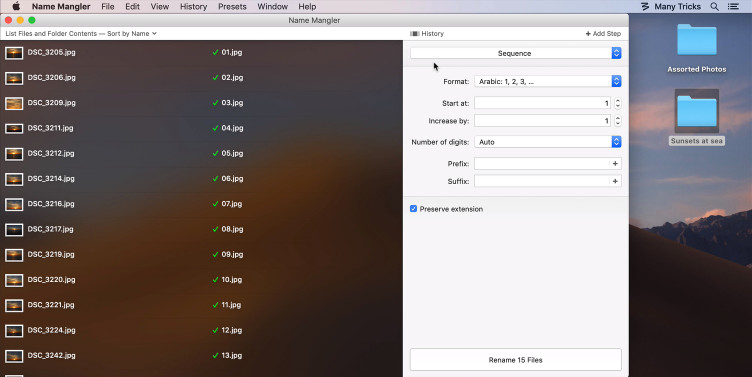Image resolution: width=752 pixels, height=377 pixels.
Task: Select thumbnail of DSC_3211.jpg
Action: (14, 129)
